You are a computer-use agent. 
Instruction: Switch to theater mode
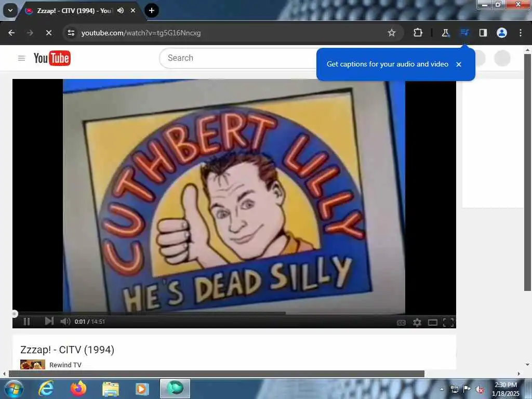click(433, 322)
